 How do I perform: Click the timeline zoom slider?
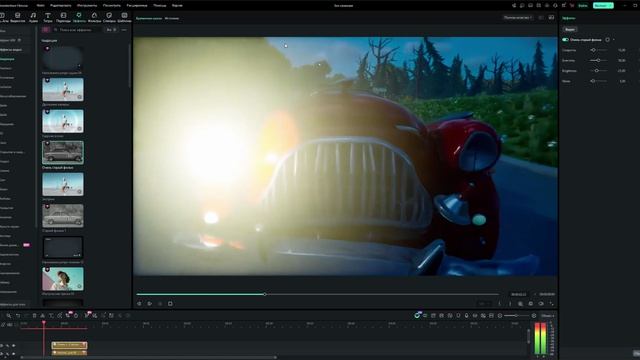(x=517, y=316)
